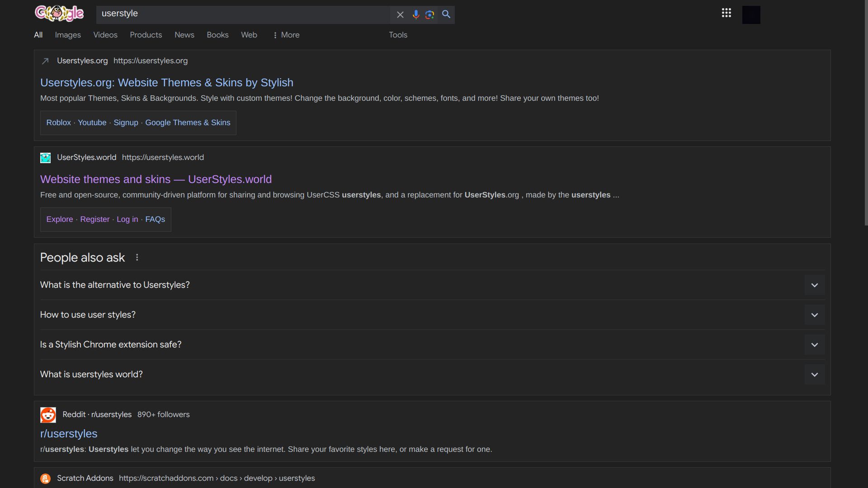Open Google Themes & Skins sitelink
868x488 pixels.
pyautogui.click(x=188, y=122)
